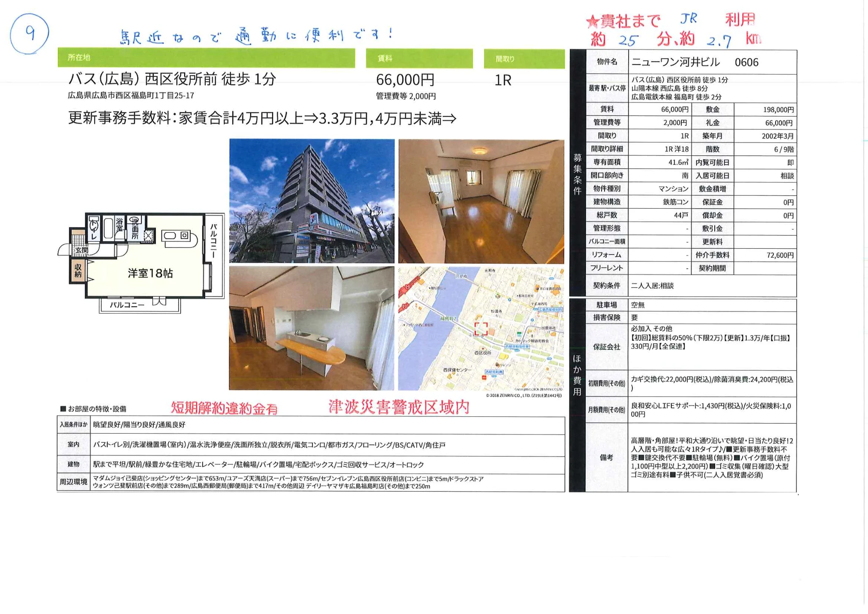Image resolution: width=868 pixels, height=614 pixels.
Task: Click the kitchen counter photo
Action: [311, 328]
